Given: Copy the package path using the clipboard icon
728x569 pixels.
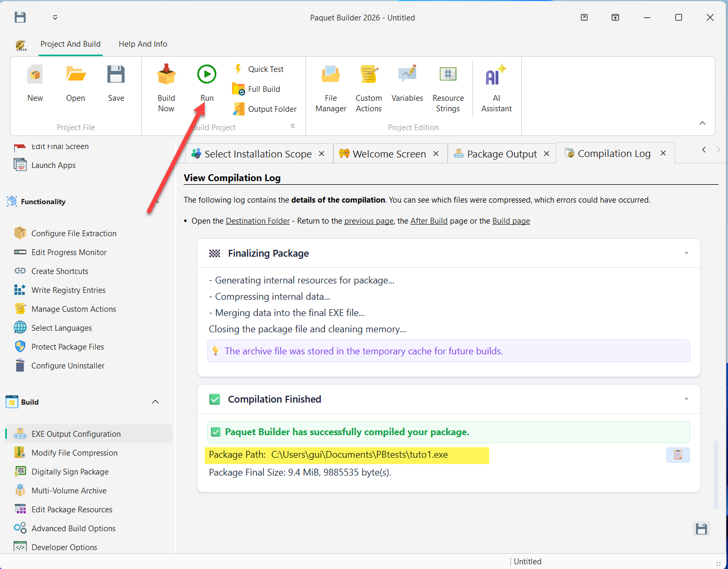Looking at the screenshot, I should 678,455.
